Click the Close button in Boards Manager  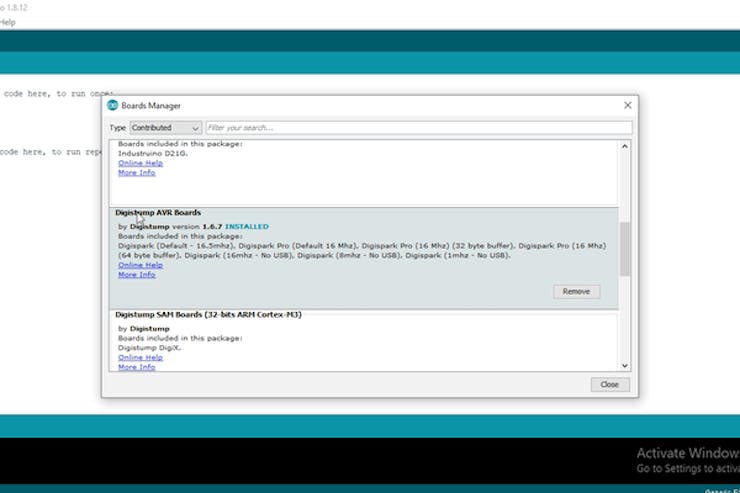[x=610, y=384]
